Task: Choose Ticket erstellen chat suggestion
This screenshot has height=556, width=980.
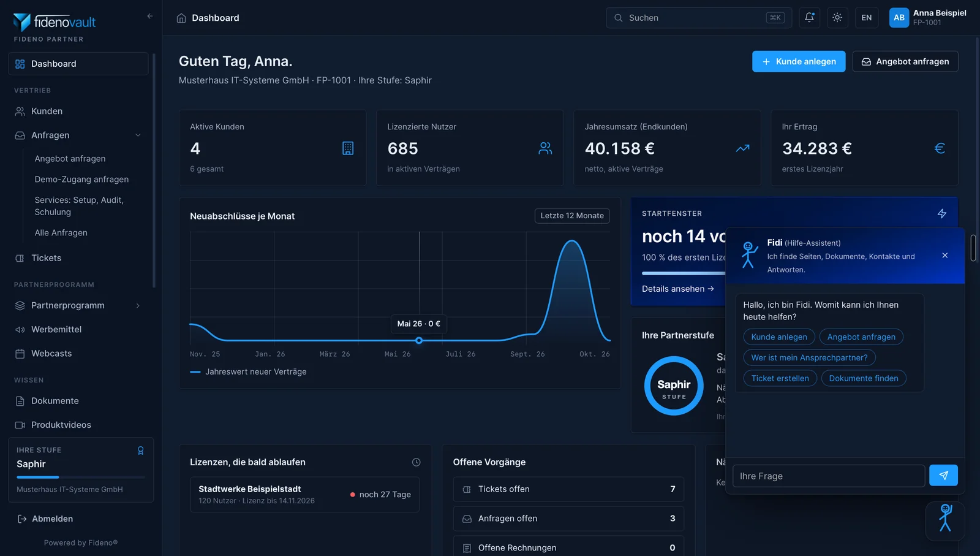Action: point(780,379)
